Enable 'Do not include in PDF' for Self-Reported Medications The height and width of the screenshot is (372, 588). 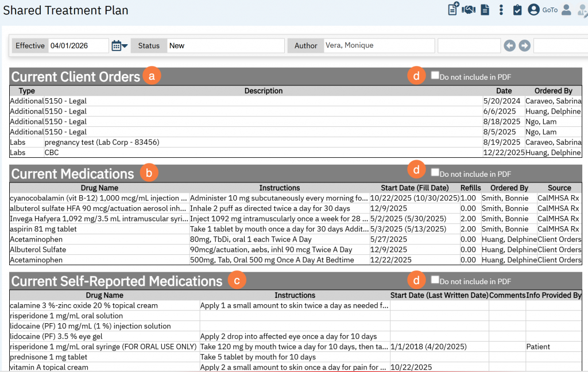(435, 280)
